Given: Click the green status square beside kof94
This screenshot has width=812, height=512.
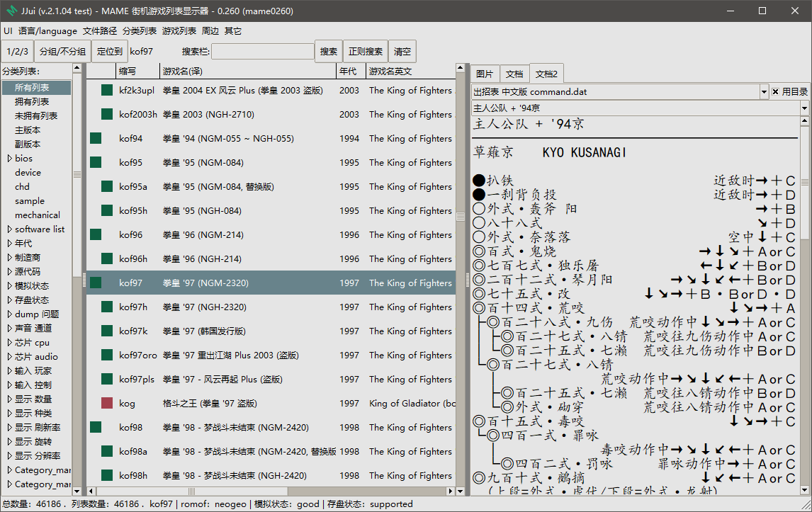Looking at the screenshot, I should pyautogui.click(x=95, y=138).
